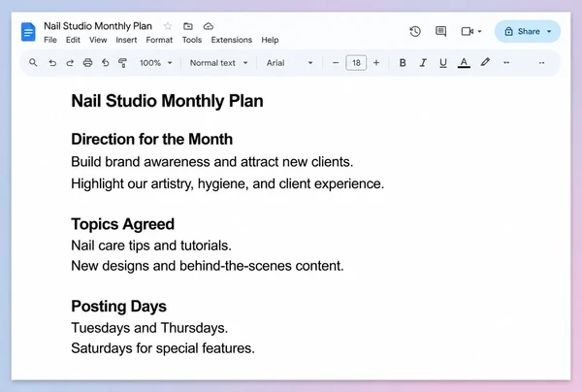Open the Format menu
The height and width of the screenshot is (392, 582).
click(x=159, y=40)
